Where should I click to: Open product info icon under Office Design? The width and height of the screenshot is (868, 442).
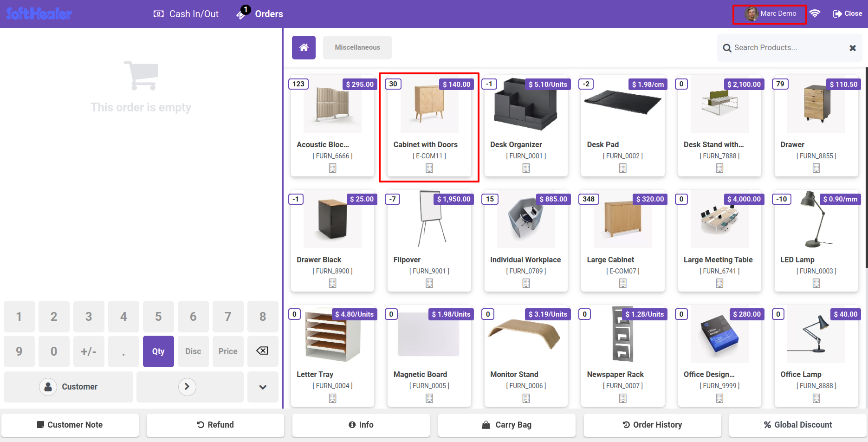tap(719, 398)
